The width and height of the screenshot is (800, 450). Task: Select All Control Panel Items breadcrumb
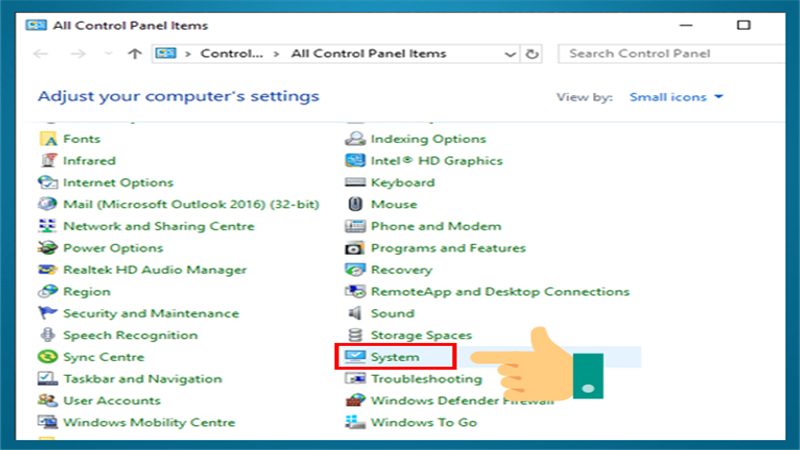[x=368, y=54]
